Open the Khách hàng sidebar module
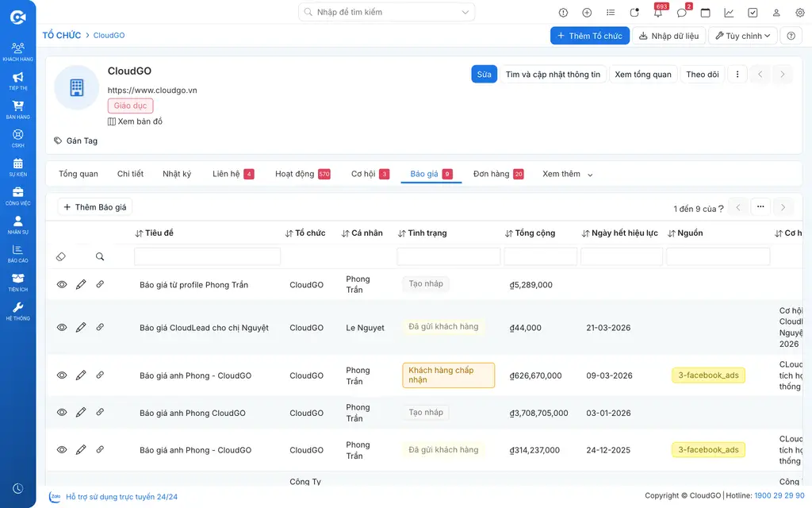812x508 pixels. click(17, 52)
